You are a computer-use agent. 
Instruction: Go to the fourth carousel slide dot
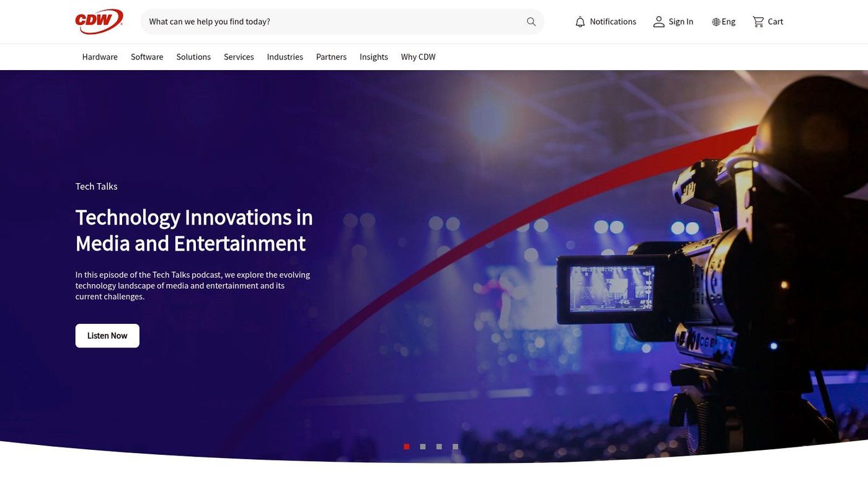(x=455, y=447)
